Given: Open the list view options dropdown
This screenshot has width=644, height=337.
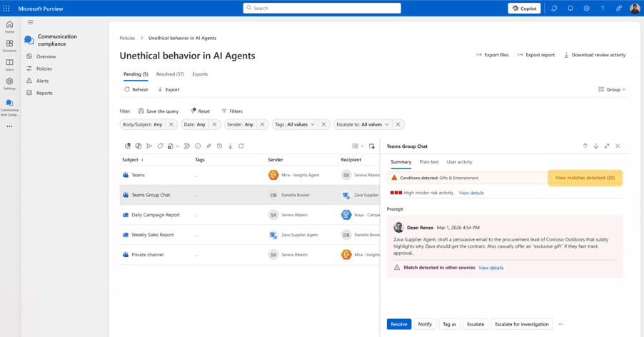Looking at the screenshot, I should (x=358, y=146).
